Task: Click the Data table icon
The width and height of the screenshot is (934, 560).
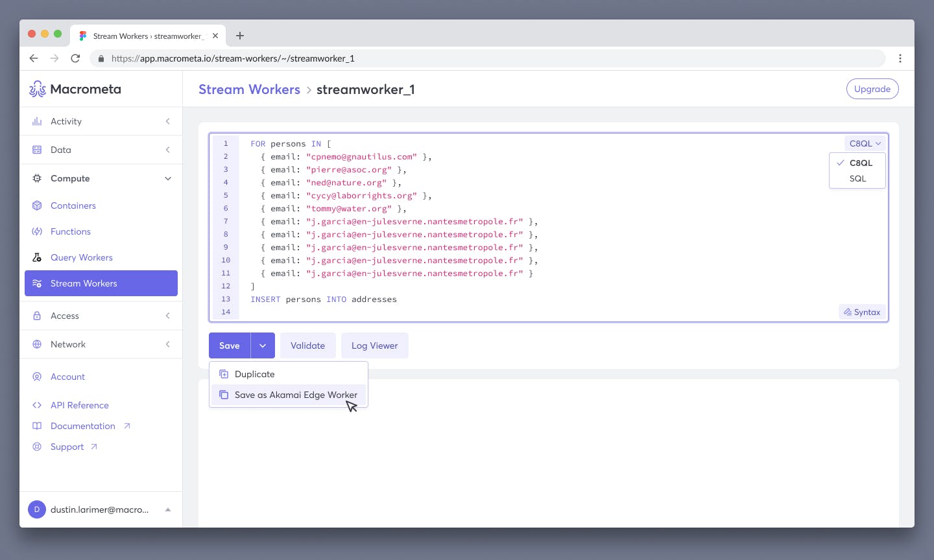Action: point(37,150)
